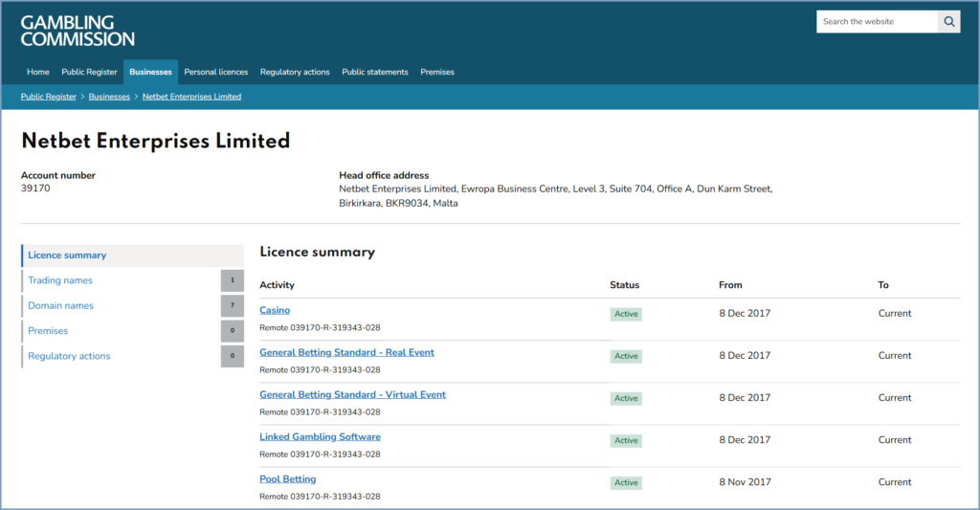Open Public Register in navigation bar
The image size is (980, 510).
coord(89,72)
